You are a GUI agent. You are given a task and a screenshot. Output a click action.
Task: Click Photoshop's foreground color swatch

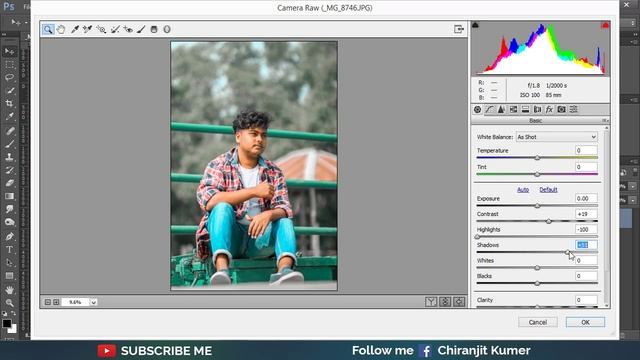tap(7, 323)
